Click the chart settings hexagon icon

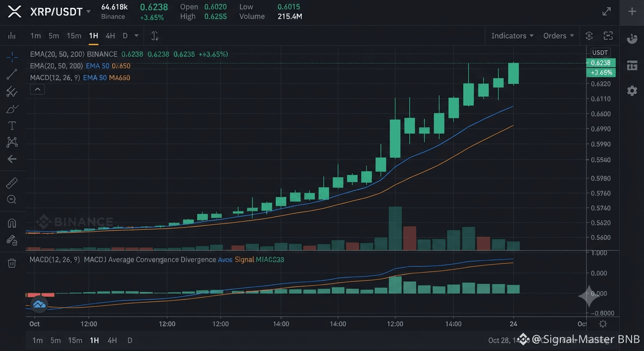(x=589, y=36)
